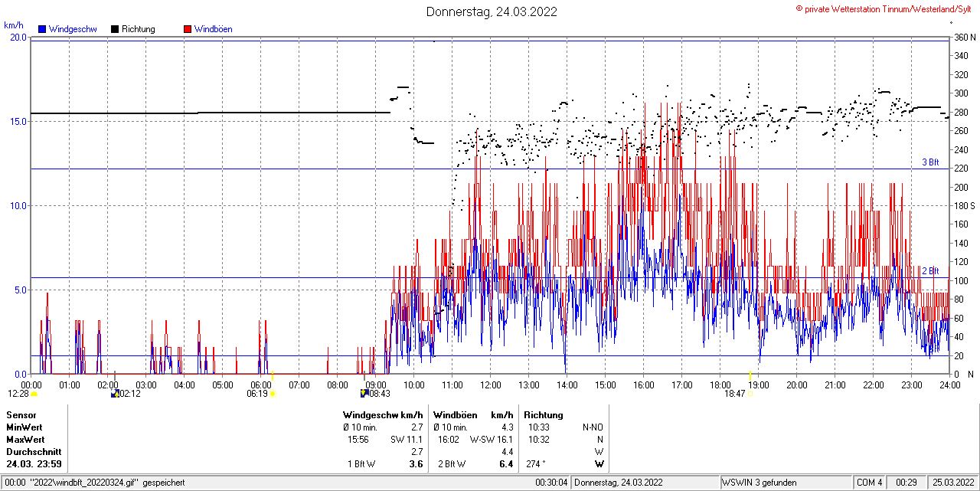This screenshot has width=980, height=491.
Task: Click the 24.03. 23:59 row label
Action: pos(34,464)
